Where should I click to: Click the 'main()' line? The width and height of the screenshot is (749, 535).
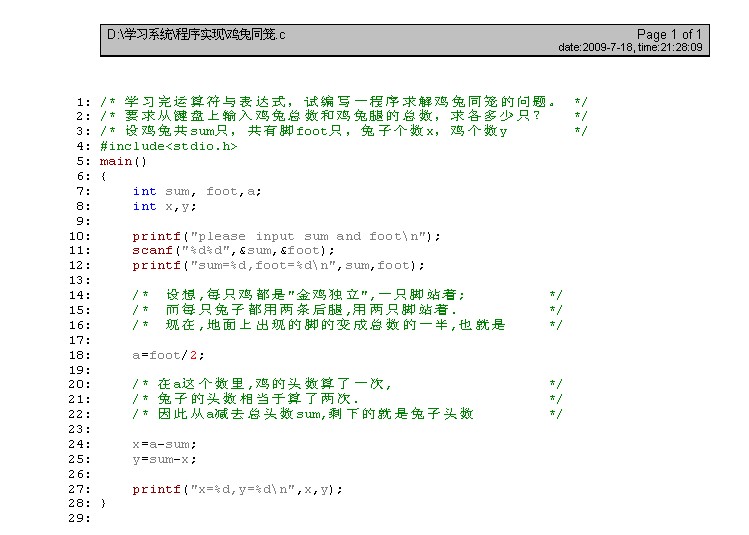pyautogui.click(x=123, y=161)
